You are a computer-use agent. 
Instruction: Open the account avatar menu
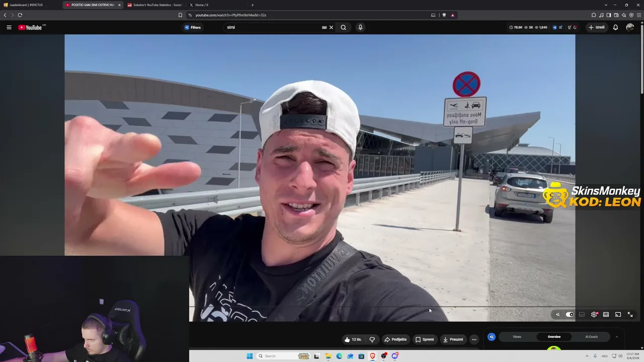[630, 27]
